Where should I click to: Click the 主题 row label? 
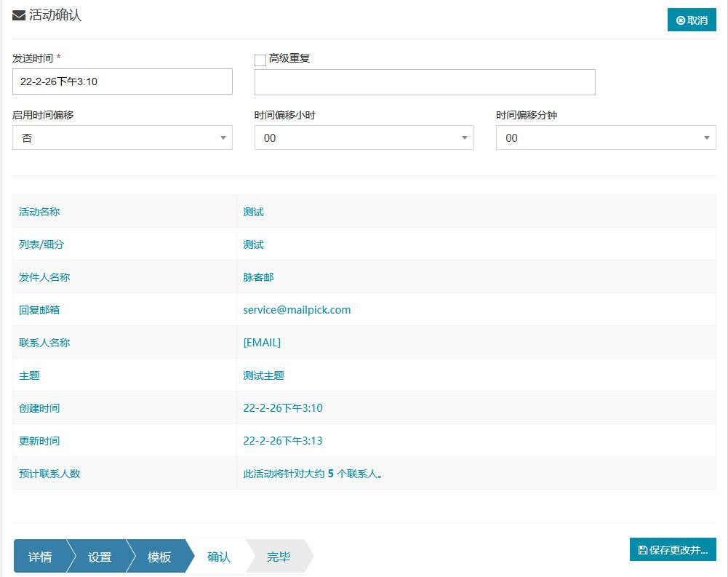[29, 375]
